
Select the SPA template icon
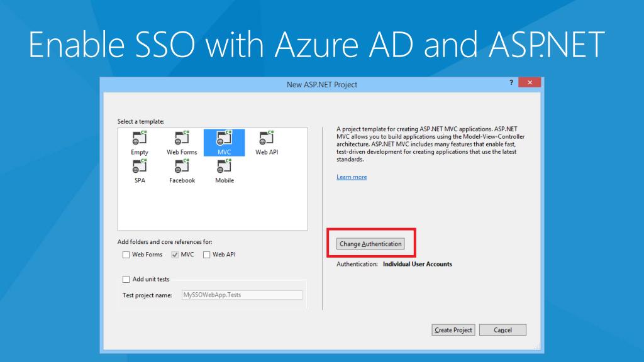[x=140, y=167]
